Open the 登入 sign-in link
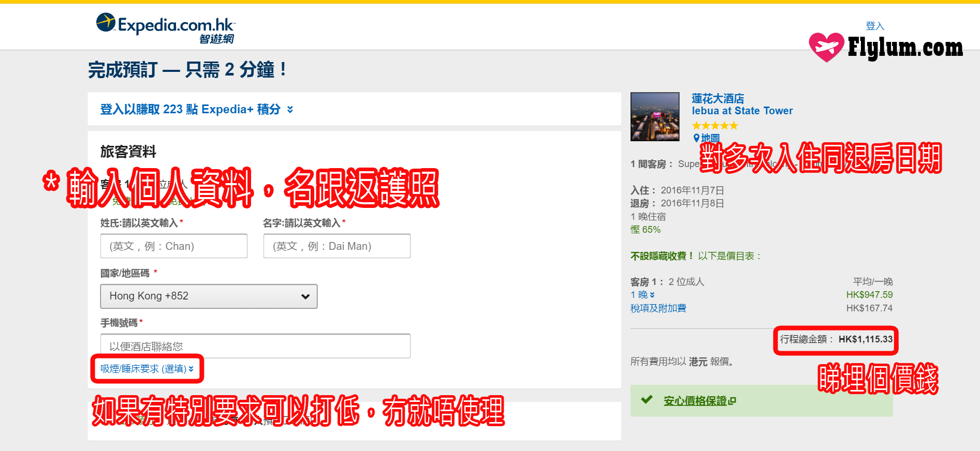 (x=875, y=26)
